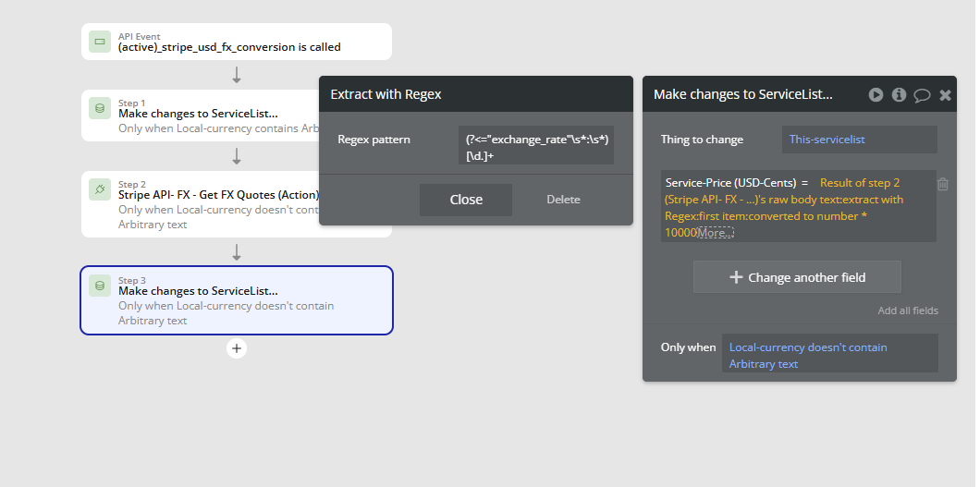Click the API Event card icon
Screen dimensions: 980x487
tap(99, 42)
